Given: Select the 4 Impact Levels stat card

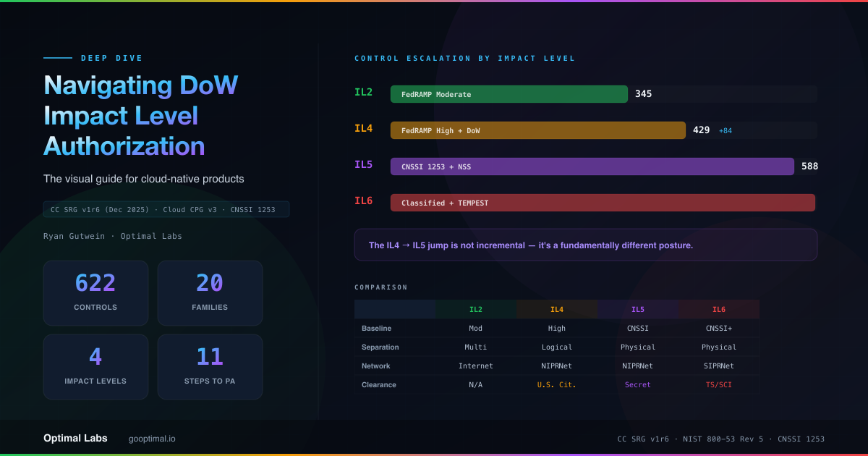Looking at the screenshot, I should click(x=95, y=367).
